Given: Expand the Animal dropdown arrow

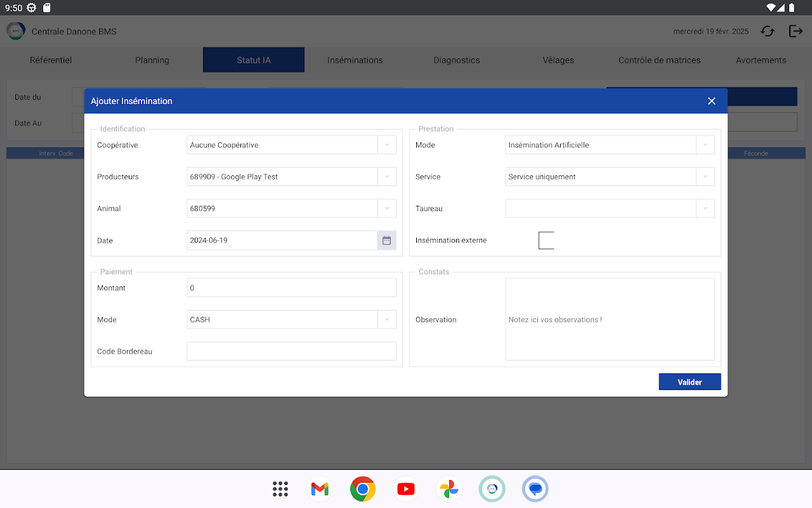Looking at the screenshot, I should 387,208.
